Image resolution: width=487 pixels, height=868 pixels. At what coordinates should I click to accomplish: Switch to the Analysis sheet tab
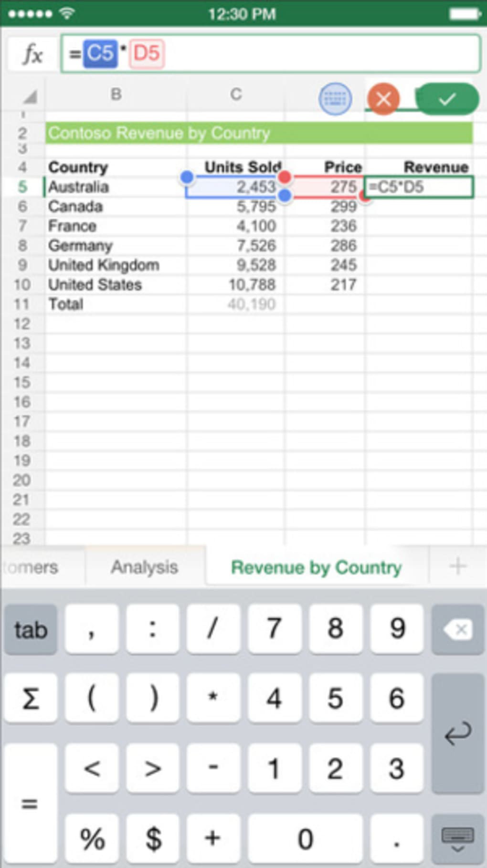[145, 567]
